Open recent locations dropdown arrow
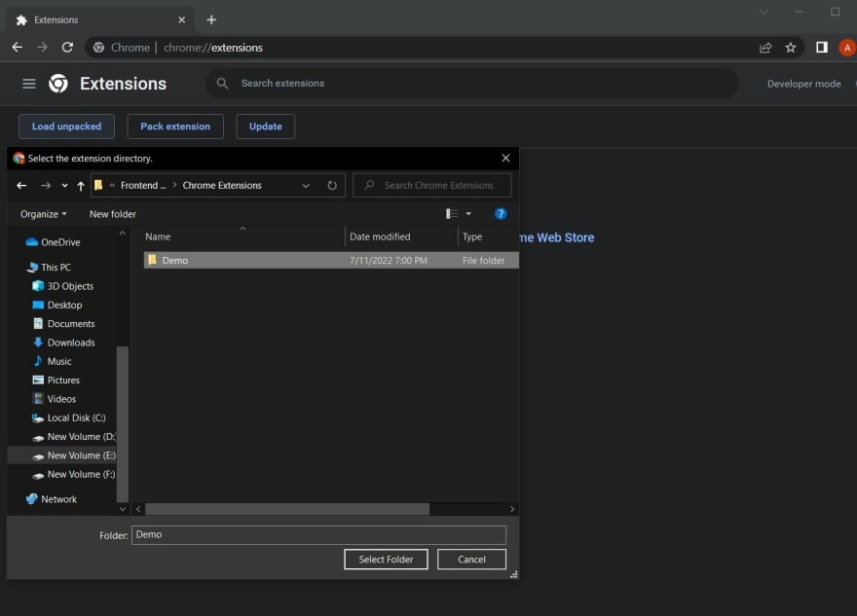The width and height of the screenshot is (857, 616). 64,186
